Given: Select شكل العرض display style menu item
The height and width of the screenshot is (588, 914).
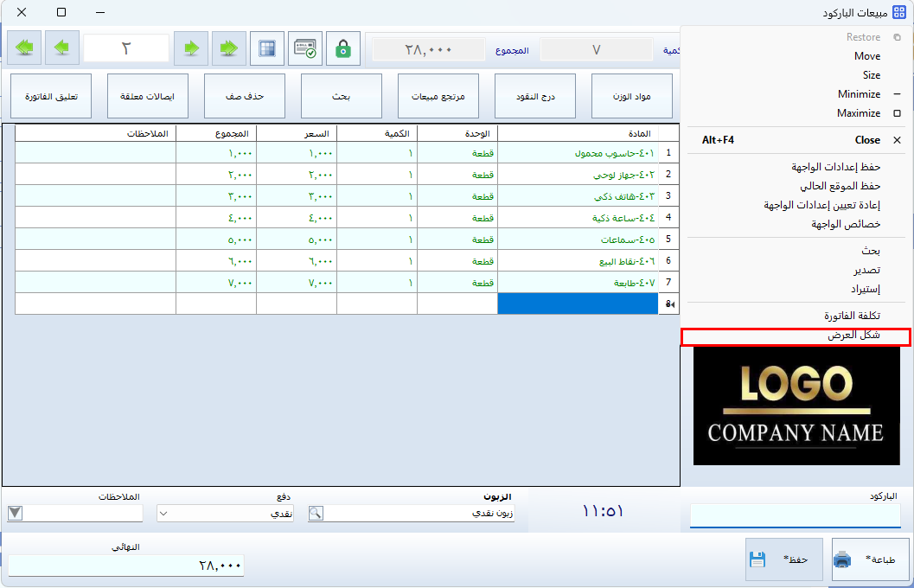Looking at the screenshot, I should coord(796,336).
